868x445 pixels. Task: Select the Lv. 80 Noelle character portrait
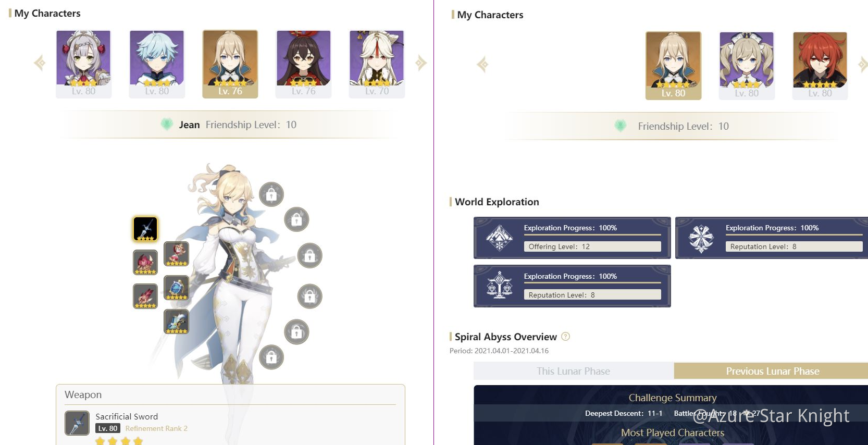[83, 64]
